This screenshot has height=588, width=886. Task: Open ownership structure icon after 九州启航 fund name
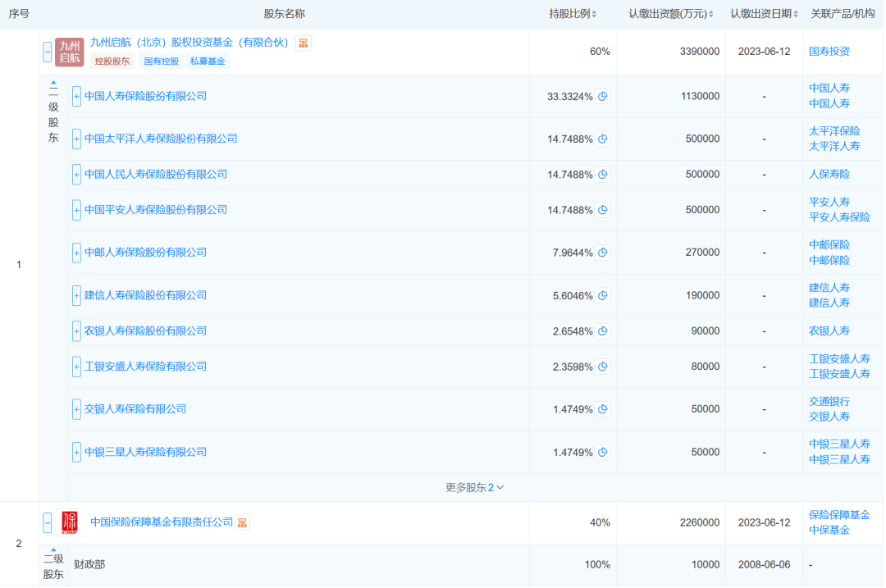[x=304, y=43]
